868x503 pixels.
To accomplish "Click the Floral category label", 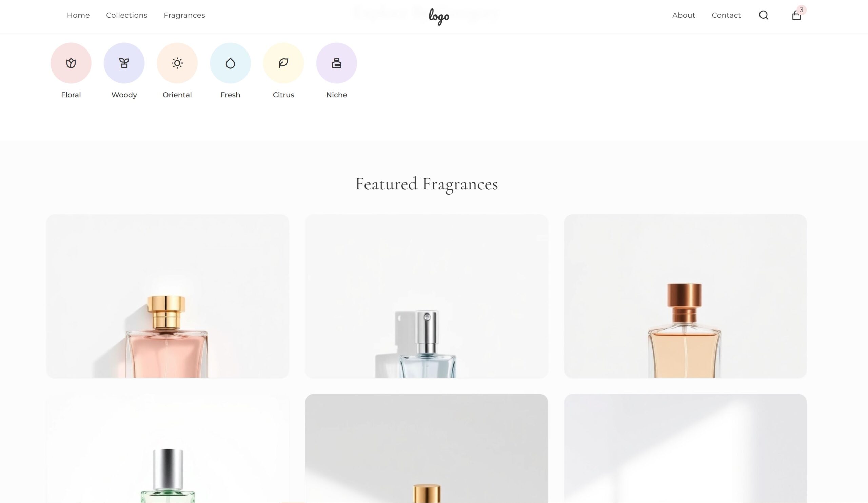I will pyautogui.click(x=71, y=95).
